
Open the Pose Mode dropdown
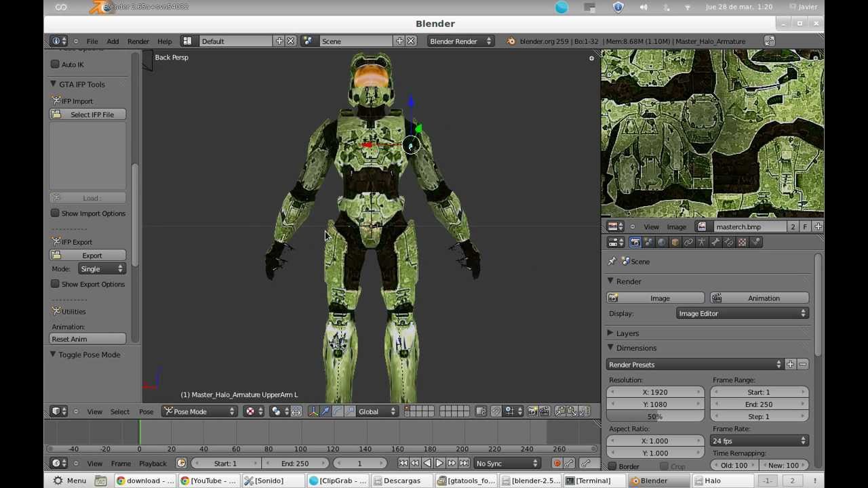click(199, 411)
